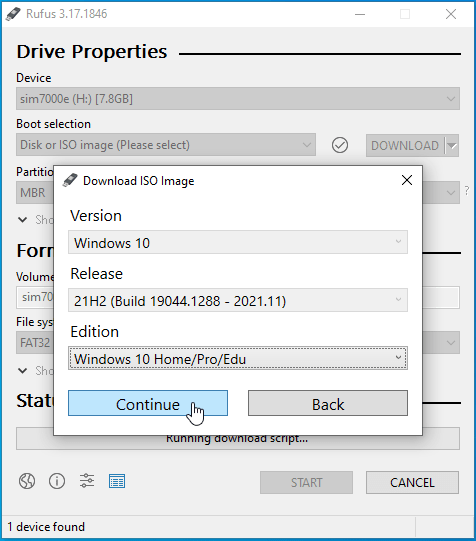Viewport: 476px width, 541px height.
Task: Click the "1 device found" status text
Action: coord(46,527)
